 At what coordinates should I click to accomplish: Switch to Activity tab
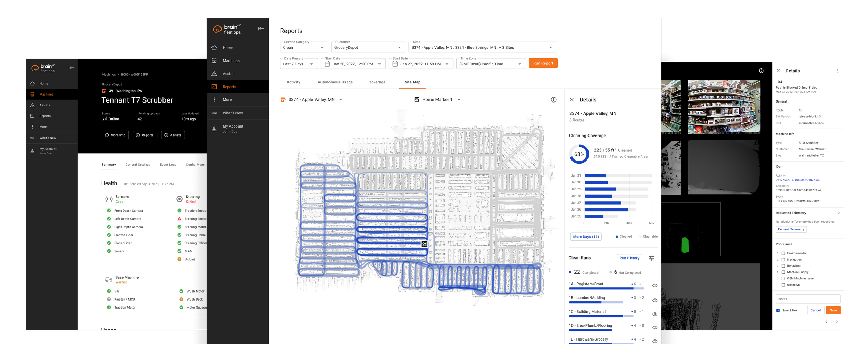[293, 82]
